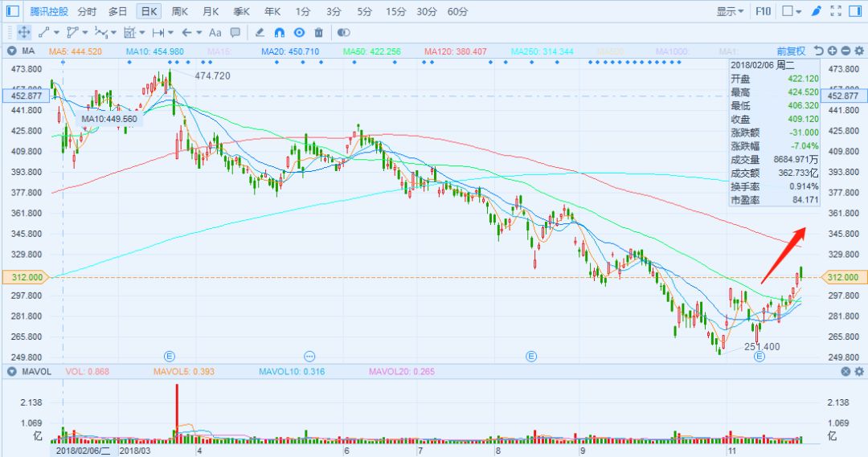The height and width of the screenshot is (457, 868).
Task: Click the first E event marker near March
Action: coord(170,357)
